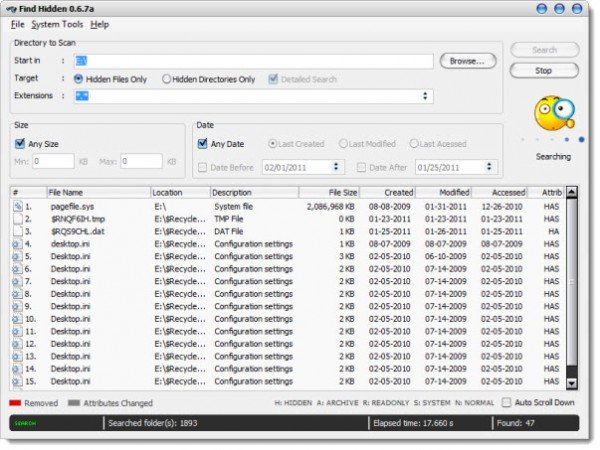Select Hidden Directories Only radio button
The image size is (600, 450).
[166, 79]
